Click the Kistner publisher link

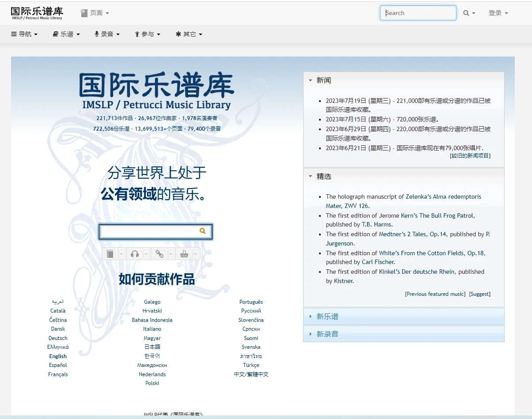pyautogui.click(x=343, y=281)
